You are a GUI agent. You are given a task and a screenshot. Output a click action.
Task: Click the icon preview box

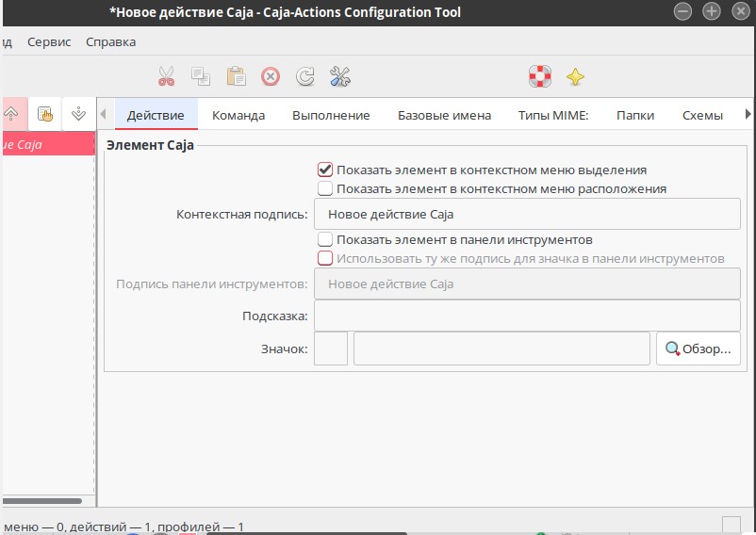[x=331, y=349]
